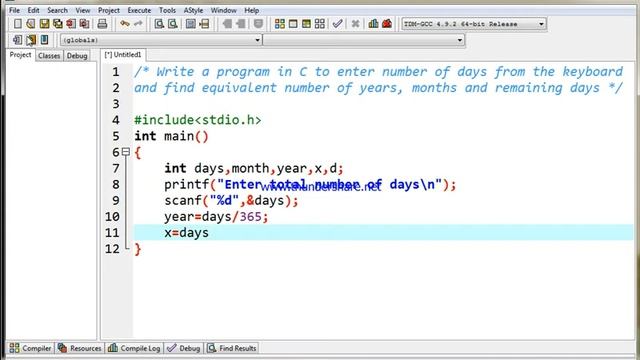Click the Close All files icon
Screen dimensions: 640x360
coord(84,24)
